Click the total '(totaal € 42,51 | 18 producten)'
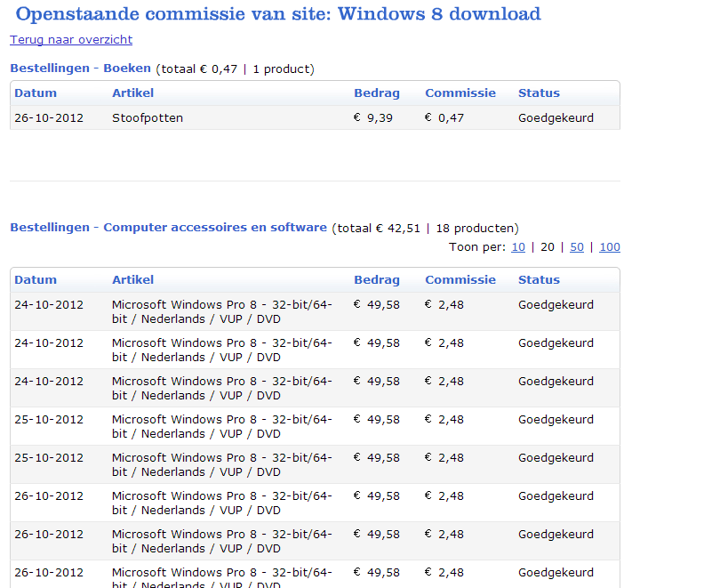This screenshot has height=588, width=728. (425, 229)
